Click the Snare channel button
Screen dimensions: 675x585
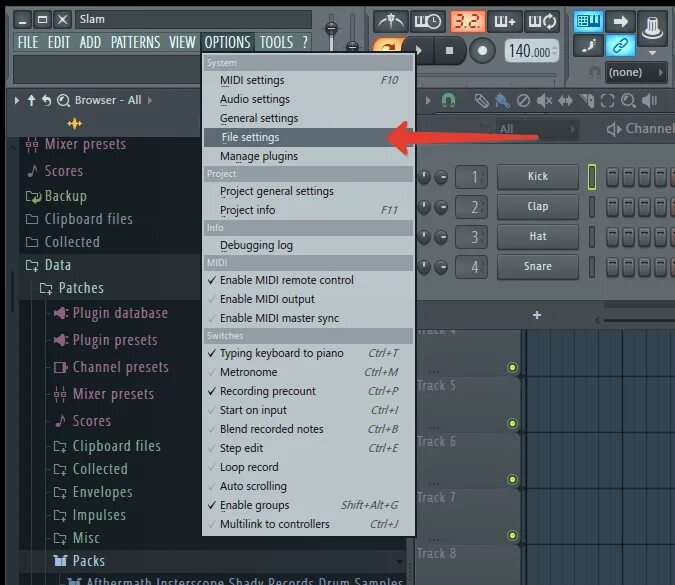point(538,266)
